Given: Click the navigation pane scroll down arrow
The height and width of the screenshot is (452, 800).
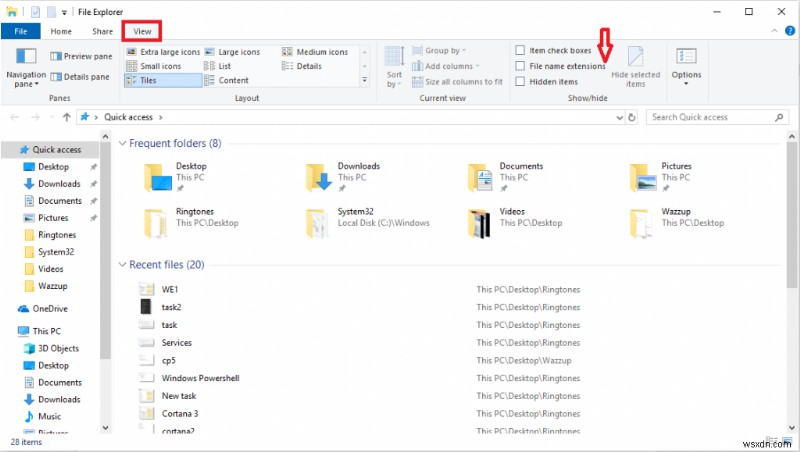Looking at the screenshot, I should point(105,428).
